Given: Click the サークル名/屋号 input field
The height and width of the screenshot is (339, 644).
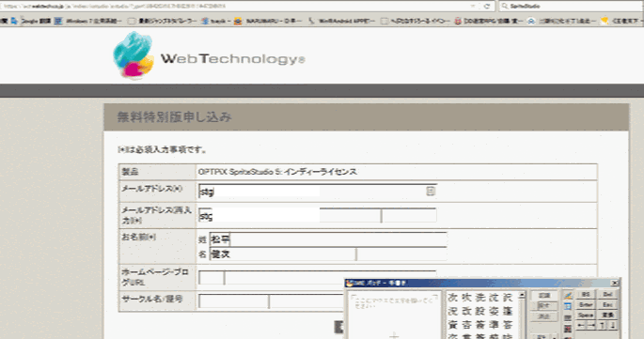Looking at the screenshot, I should pos(271,300).
